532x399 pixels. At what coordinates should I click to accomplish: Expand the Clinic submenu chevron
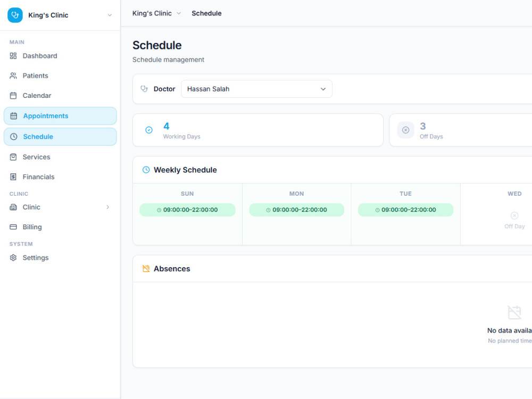[108, 207]
